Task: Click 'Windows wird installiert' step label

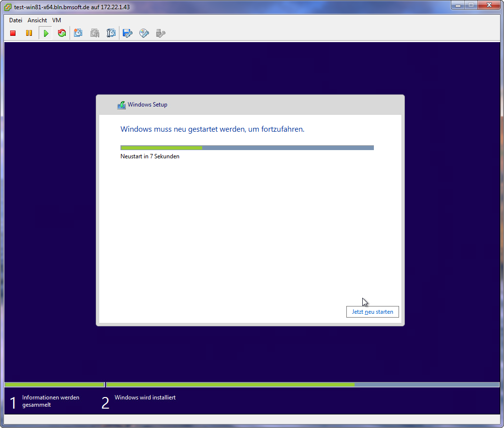Action: 145,397
